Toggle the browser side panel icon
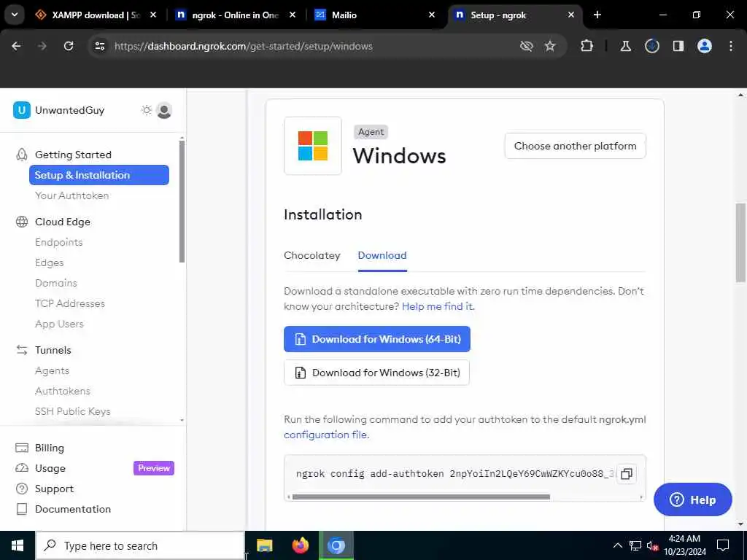747x560 pixels. pos(678,46)
